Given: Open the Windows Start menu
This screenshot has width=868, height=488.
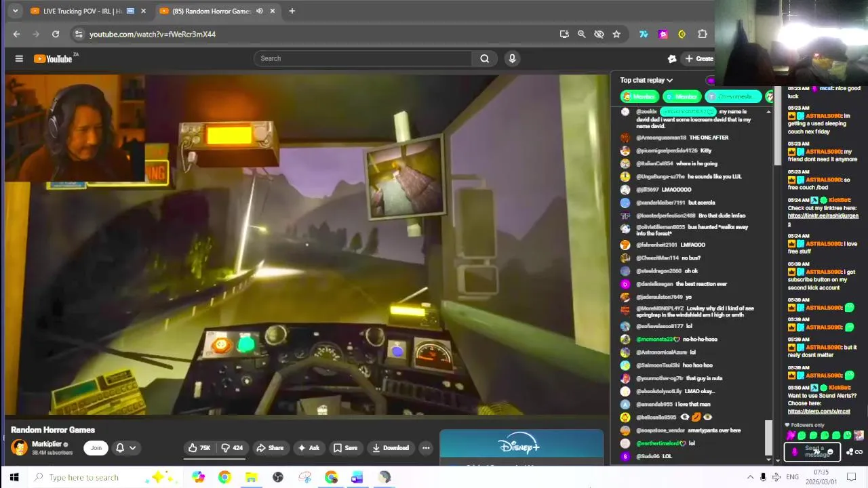Looking at the screenshot, I should pos(14,477).
